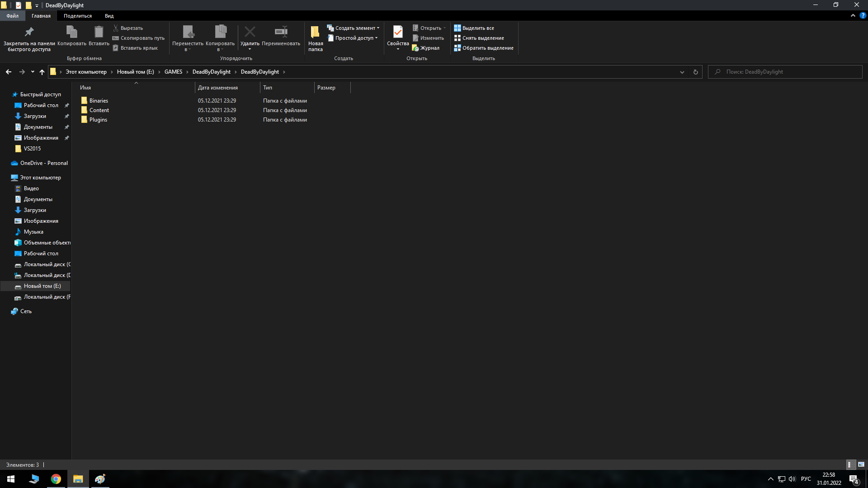The width and height of the screenshot is (868, 488).
Task: Click the Pin to Quick Access icon
Action: tap(29, 32)
